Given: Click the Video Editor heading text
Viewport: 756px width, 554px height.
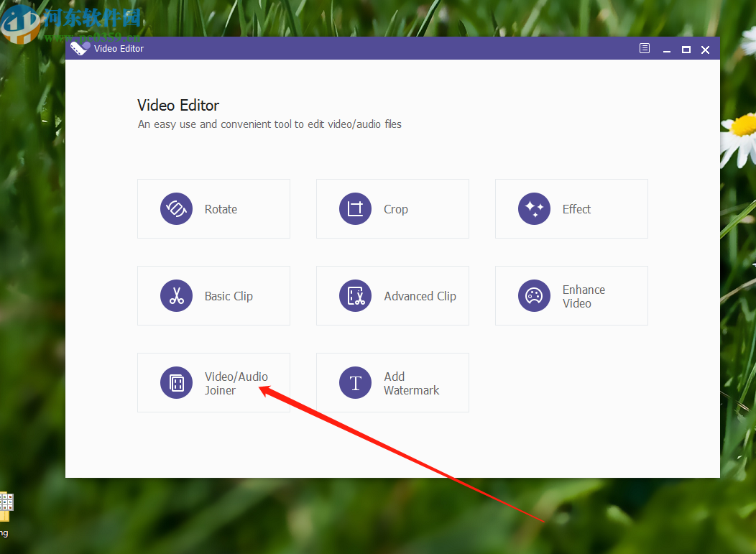Looking at the screenshot, I should pyautogui.click(x=178, y=105).
